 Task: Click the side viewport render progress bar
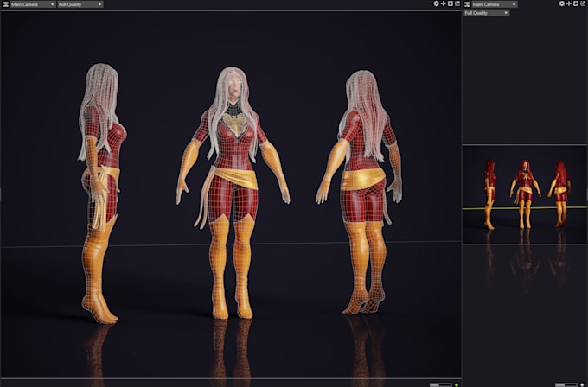coord(566,384)
